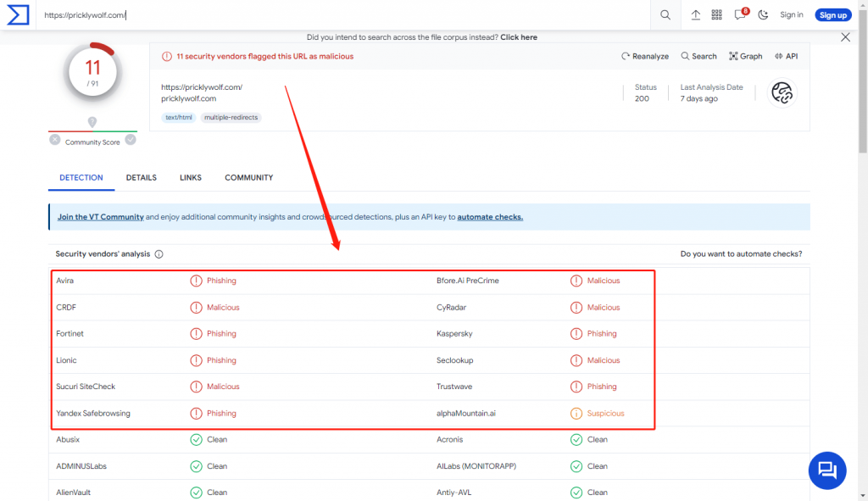Click the 'alphaMountain.ai' vendor name
Image resolution: width=868 pixels, height=501 pixels.
pyautogui.click(x=466, y=413)
